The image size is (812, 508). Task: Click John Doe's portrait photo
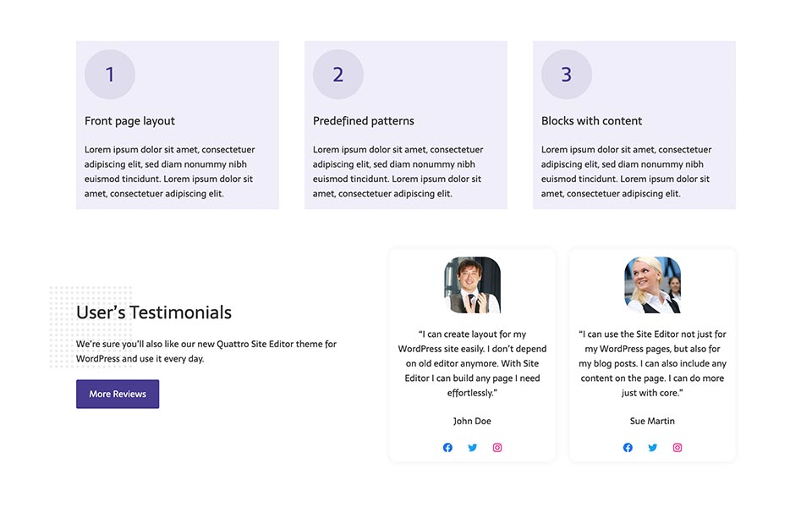click(x=472, y=285)
